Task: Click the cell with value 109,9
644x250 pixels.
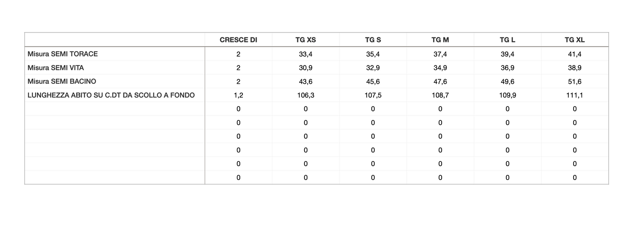Action: click(507, 95)
